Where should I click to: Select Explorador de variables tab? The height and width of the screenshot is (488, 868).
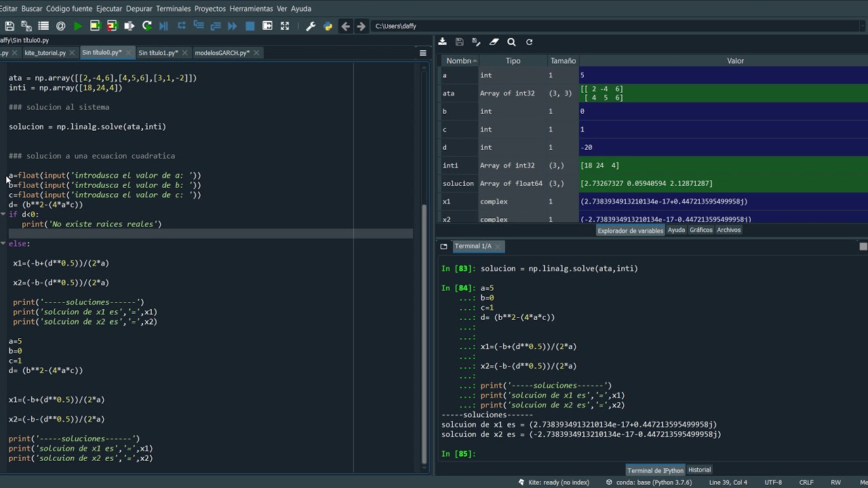(630, 230)
